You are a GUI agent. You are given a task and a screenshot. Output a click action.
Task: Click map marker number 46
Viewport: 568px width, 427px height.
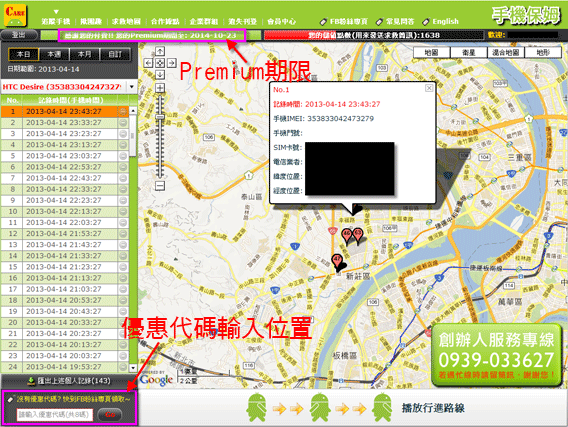point(347,235)
